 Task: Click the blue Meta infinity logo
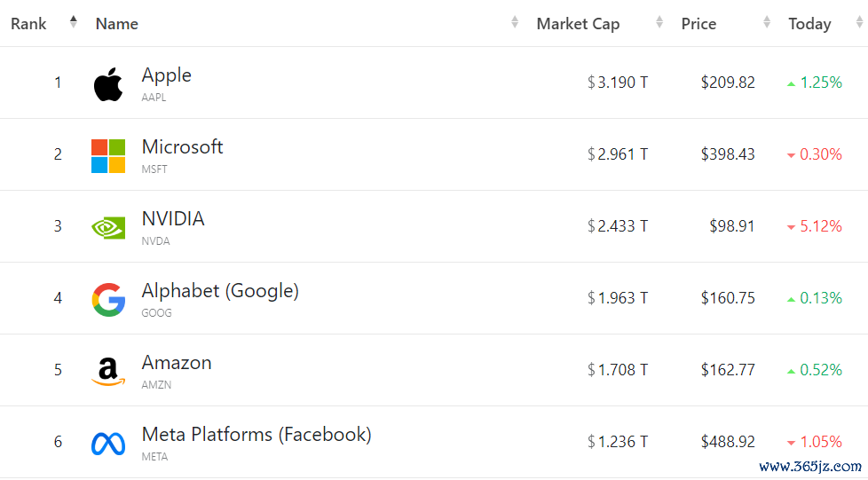108,443
